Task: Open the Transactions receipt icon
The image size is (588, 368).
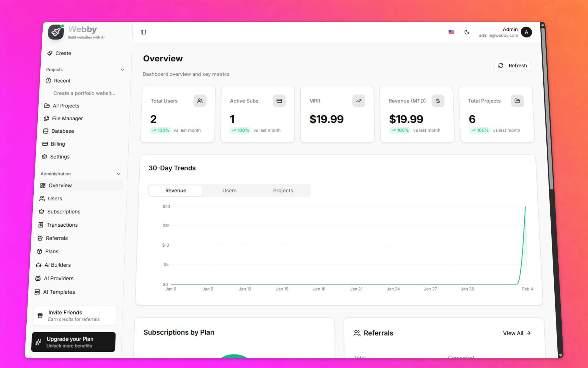Action: point(40,225)
